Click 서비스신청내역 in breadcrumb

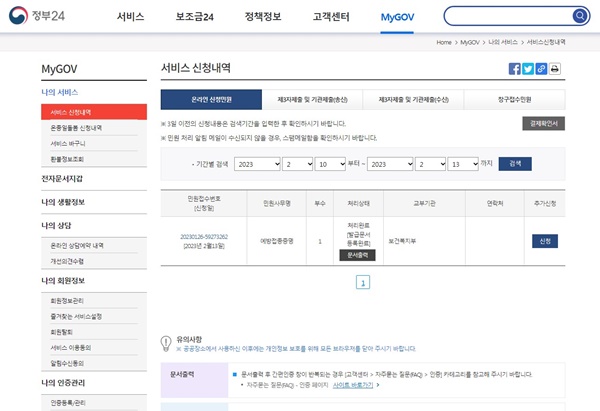coord(546,42)
